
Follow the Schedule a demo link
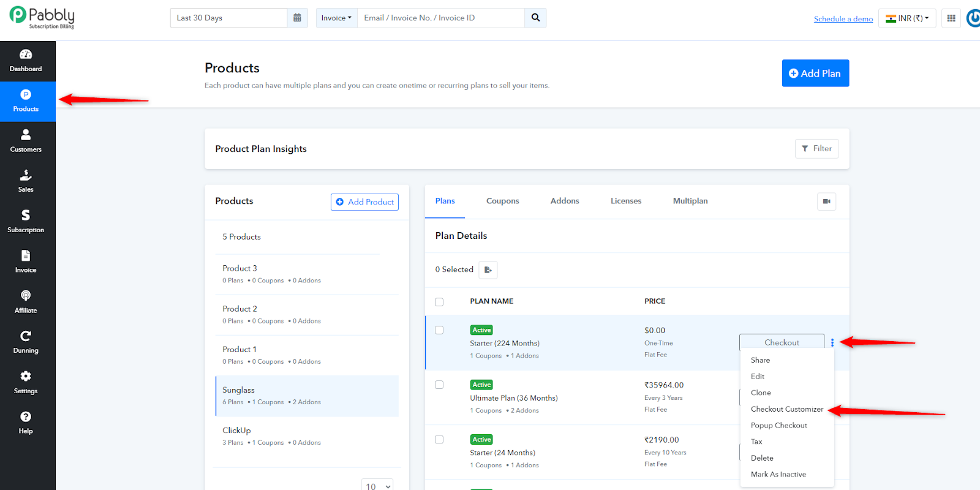click(x=843, y=19)
